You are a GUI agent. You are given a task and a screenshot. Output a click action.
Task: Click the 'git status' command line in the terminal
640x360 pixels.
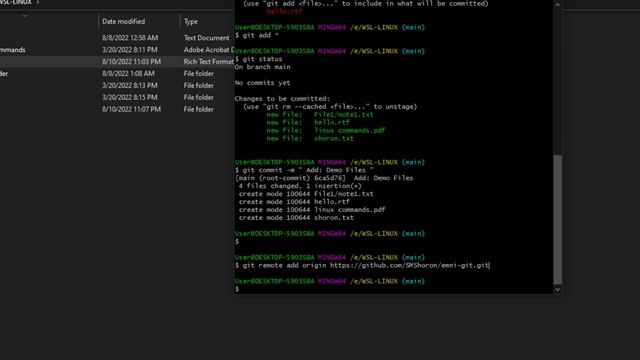point(258,59)
